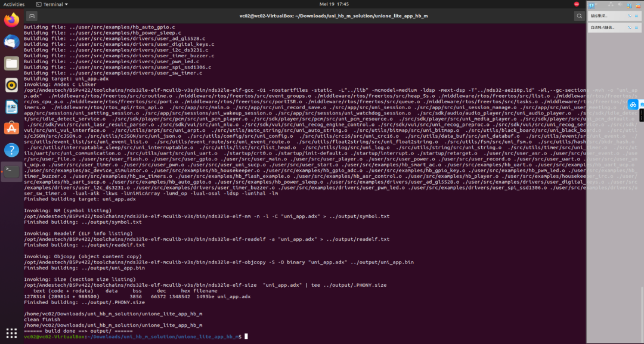644x344 pixels.
Task: Launch Thunderbird mail from the dock
Action: pyautogui.click(x=11, y=42)
